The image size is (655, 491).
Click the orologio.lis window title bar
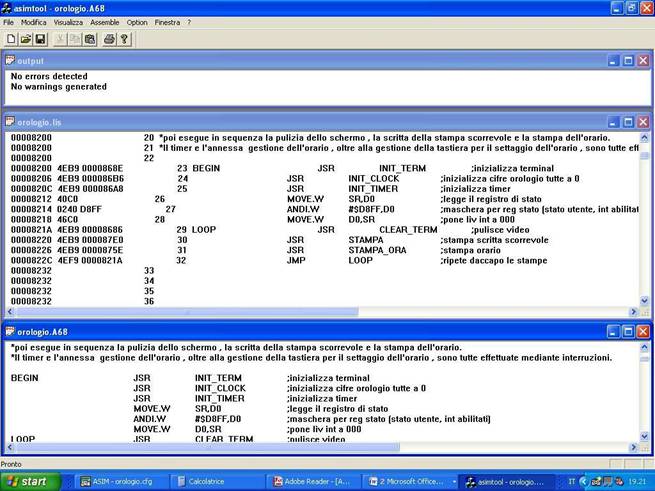click(300, 121)
